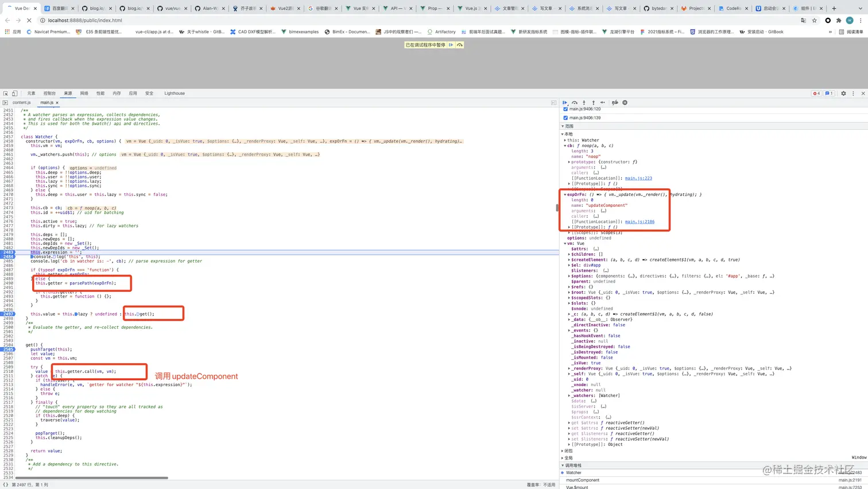Toggle the device toolbar icon
This screenshot has width=868, height=489.
(x=15, y=93)
